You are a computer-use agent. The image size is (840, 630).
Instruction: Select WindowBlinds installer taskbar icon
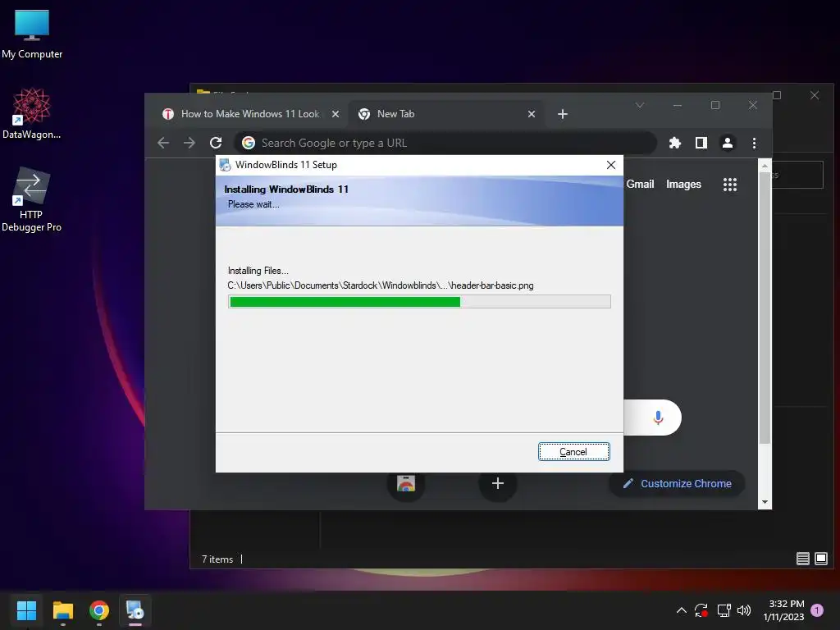[135, 610]
